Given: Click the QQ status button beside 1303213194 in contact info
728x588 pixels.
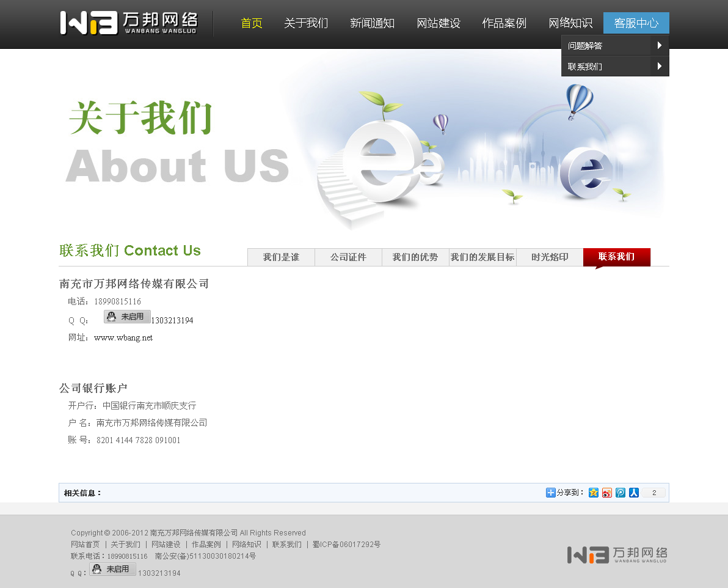Looking at the screenshot, I should tap(127, 317).
